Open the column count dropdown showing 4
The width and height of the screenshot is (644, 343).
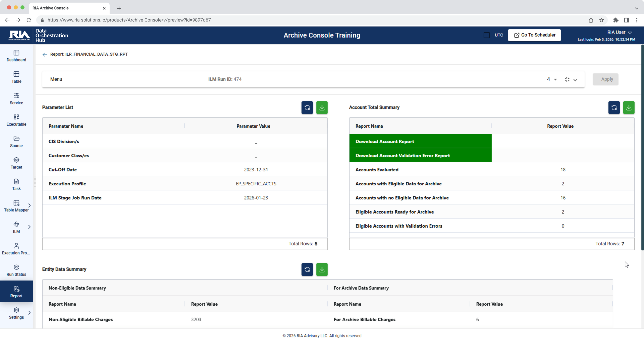pos(552,79)
